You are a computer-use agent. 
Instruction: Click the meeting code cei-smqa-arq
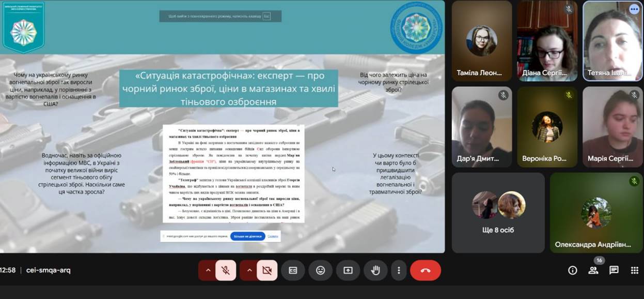[x=49, y=270]
